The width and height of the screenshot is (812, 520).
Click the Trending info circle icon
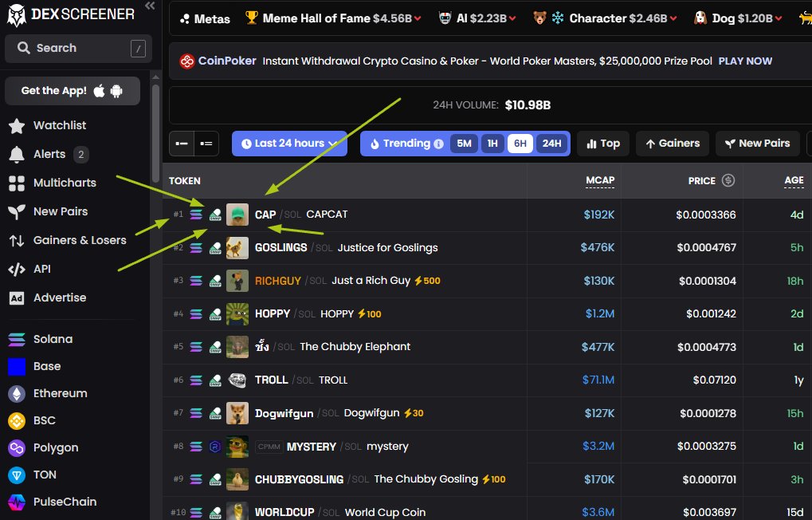point(438,144)
